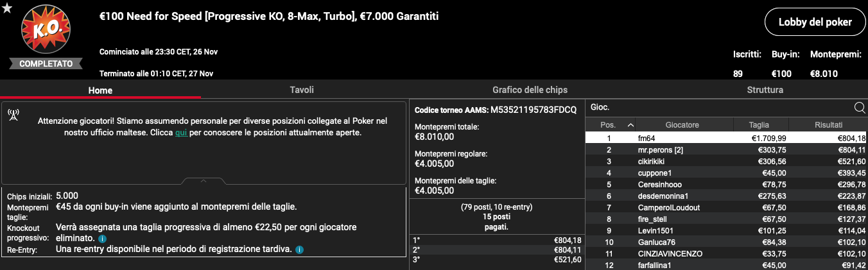Sort by the Taglia column header
The image size is (868, 270).
[x=759, y=125]
